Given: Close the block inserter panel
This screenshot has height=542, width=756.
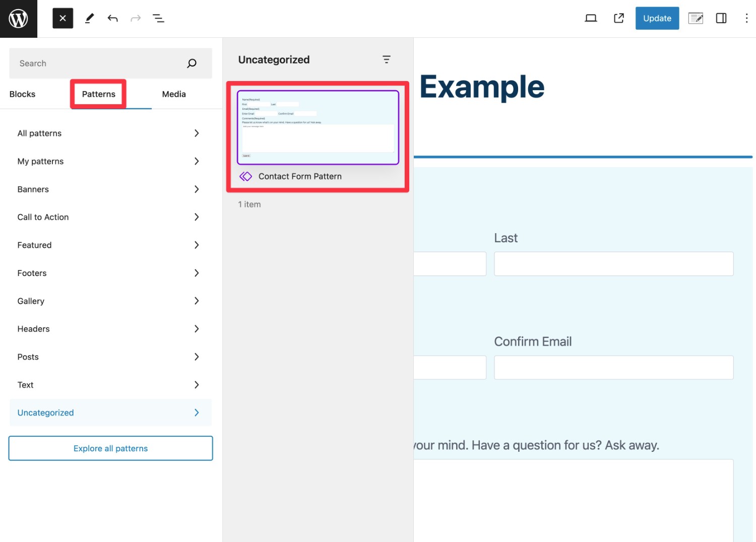Looking at the screenshot, I should [62, 19].
